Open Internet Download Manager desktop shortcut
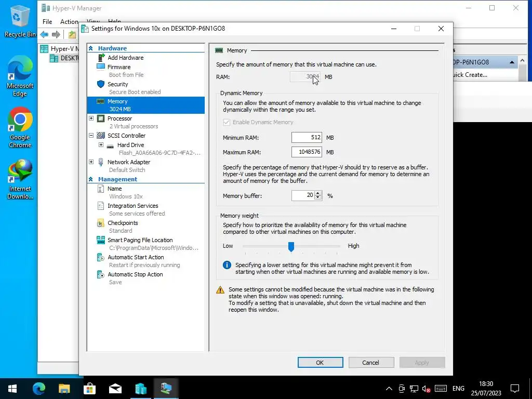This screenshot has width=532, height=399. click(x=20, y=179)
